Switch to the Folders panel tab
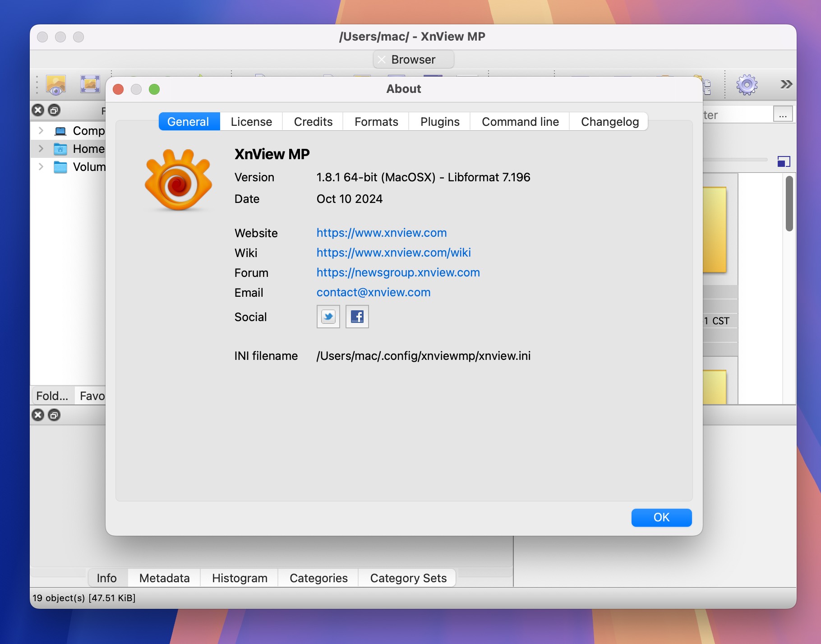This screenshot has height=644, width=821. (x=52, y=396)
